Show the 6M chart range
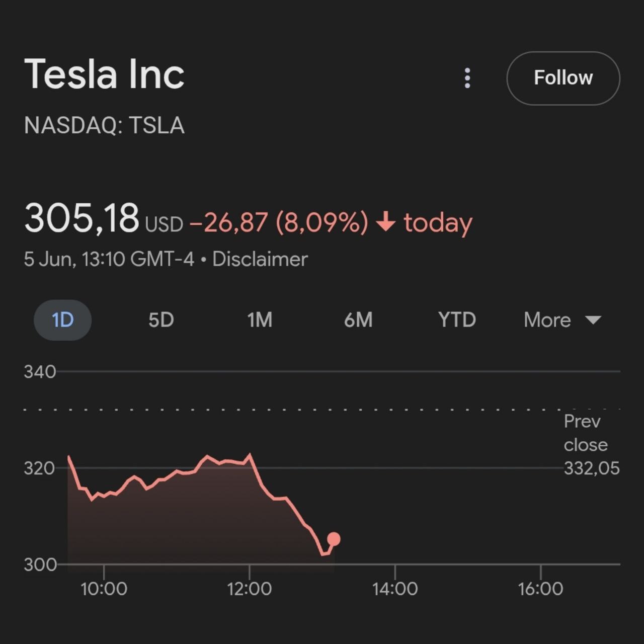Viewport: 644px width, 644px height. point(358,320)
